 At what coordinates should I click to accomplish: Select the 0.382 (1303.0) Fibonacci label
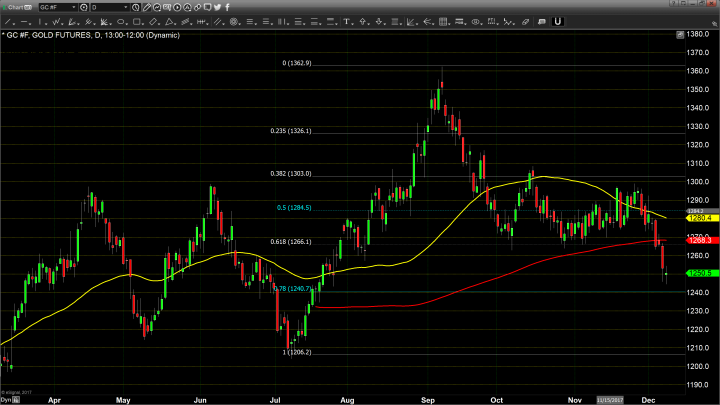(x=291, y=174)
